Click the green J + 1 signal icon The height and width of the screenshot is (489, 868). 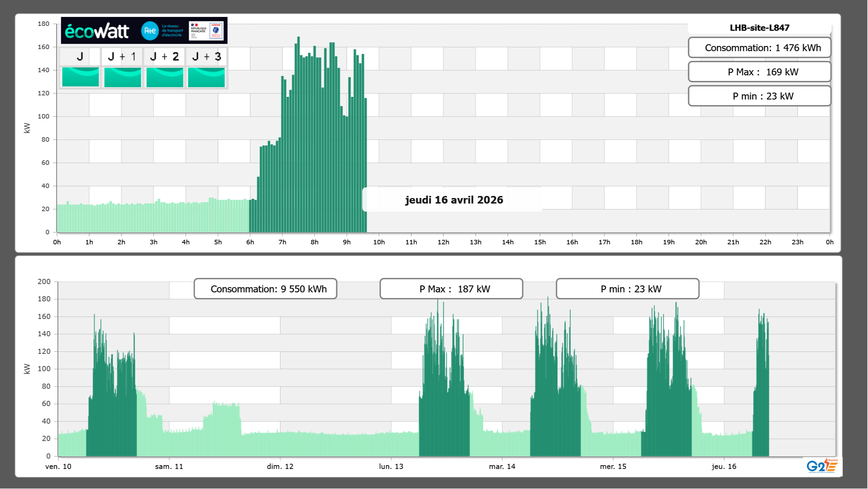123,77
